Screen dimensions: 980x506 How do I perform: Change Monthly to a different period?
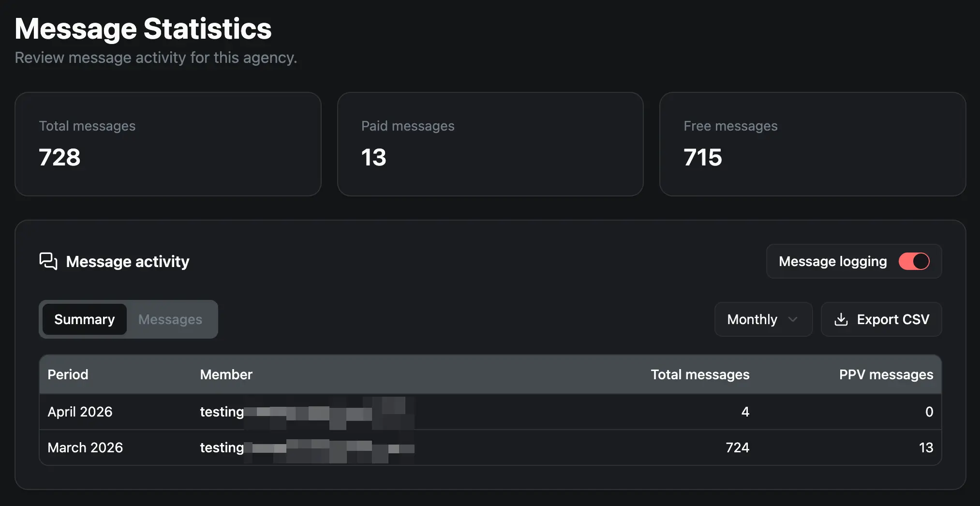(x=763, y=319)
